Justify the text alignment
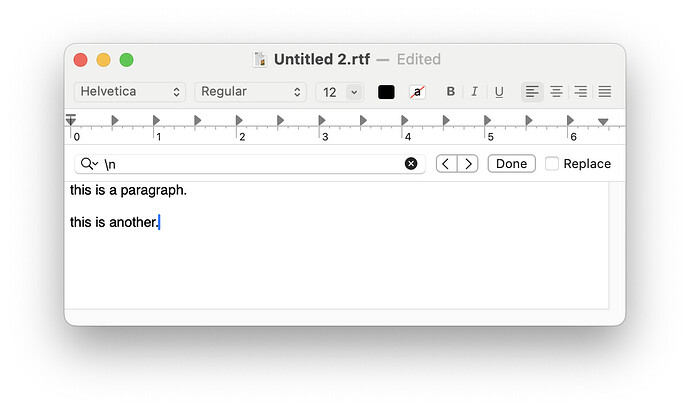690x410 pixels. pyautogui.click(x=604, y=92)
